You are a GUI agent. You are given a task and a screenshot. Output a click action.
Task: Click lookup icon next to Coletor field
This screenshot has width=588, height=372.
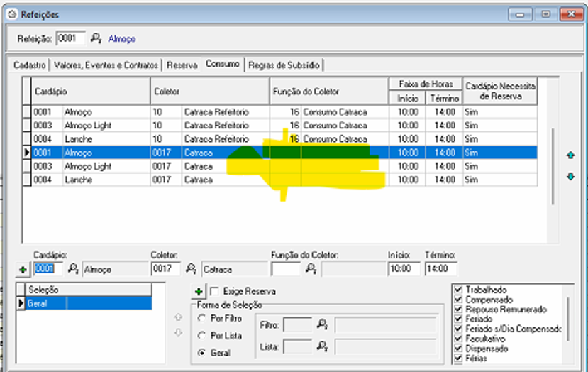tap(191, 269)
